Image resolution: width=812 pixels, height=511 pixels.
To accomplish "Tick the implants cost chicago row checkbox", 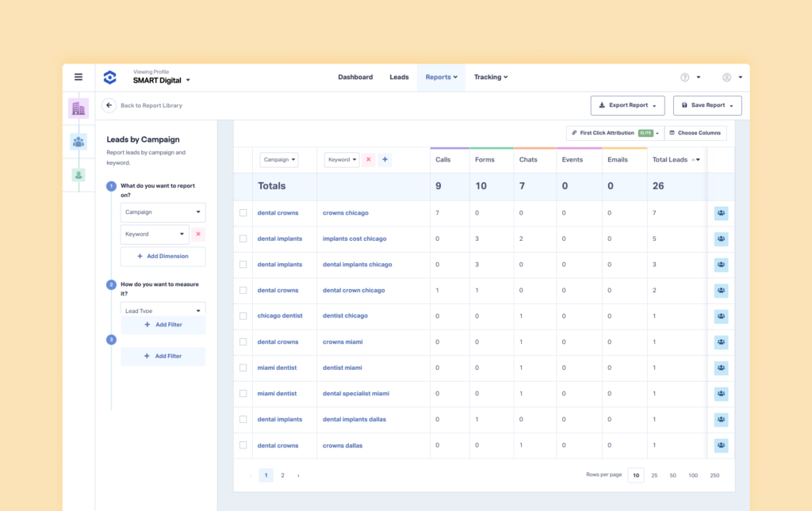I will (243, 238).
